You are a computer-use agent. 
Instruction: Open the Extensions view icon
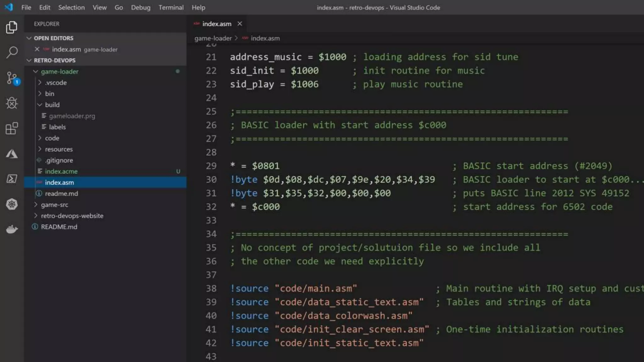pos(12,128)
